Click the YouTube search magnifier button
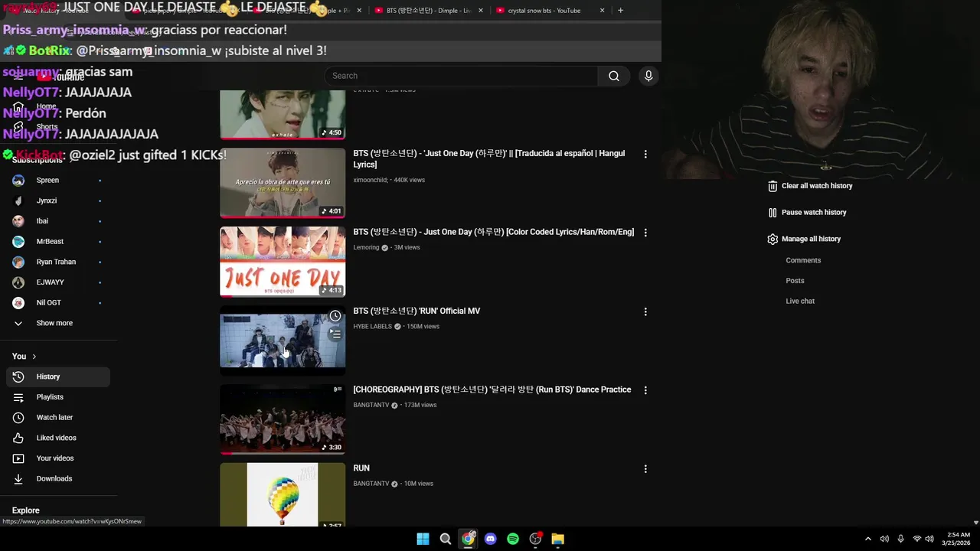This screenshot has width=980, height=551. [613, 76]
